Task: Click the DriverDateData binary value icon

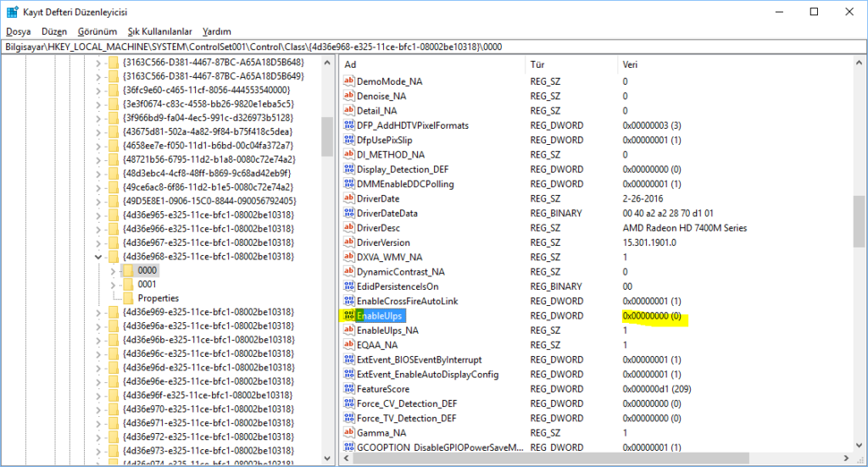Action: (348, 214)
